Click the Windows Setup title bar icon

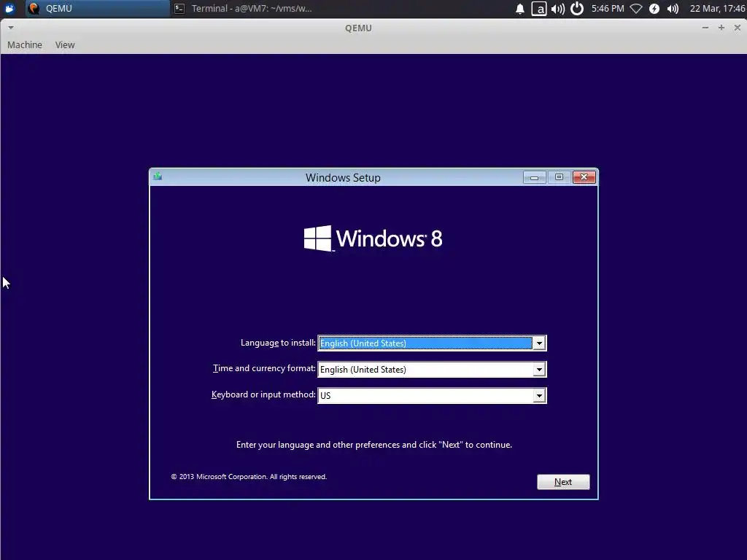tap(158, 176)
